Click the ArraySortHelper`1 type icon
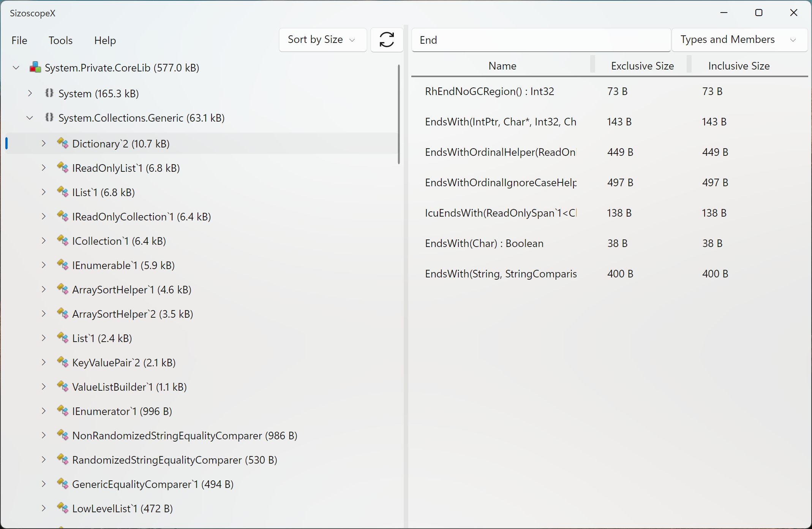This screenshot has width=812, height=529. click(63, 290)
